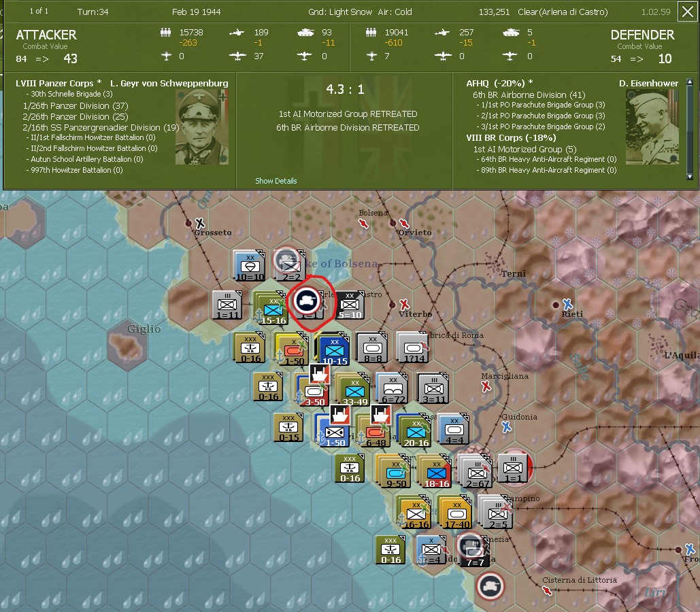Select the 4=4 panzer division counter
The image size is (700, 612).
454,430
